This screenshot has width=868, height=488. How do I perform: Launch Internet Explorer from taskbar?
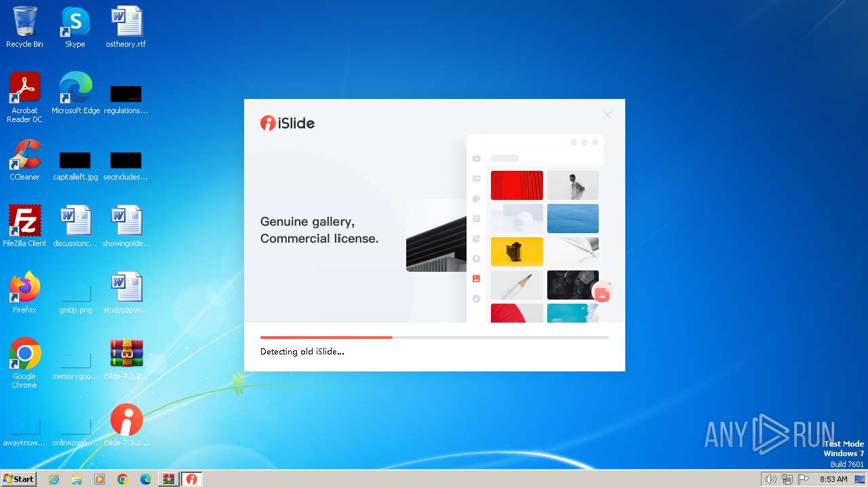click(54, 479)
